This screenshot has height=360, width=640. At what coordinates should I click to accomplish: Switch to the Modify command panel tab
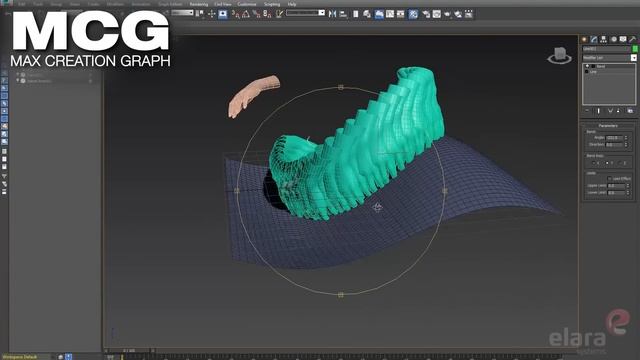[594, 39]
